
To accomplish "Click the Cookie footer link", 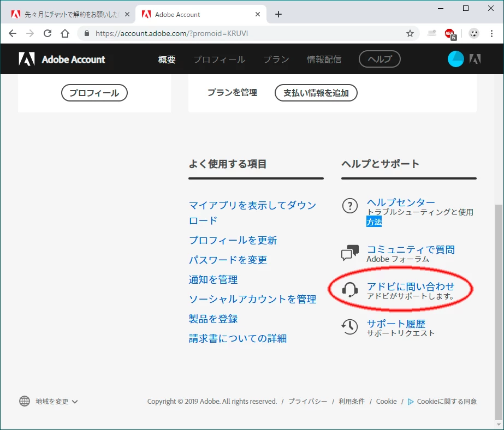I will click(x=387, y=402).
